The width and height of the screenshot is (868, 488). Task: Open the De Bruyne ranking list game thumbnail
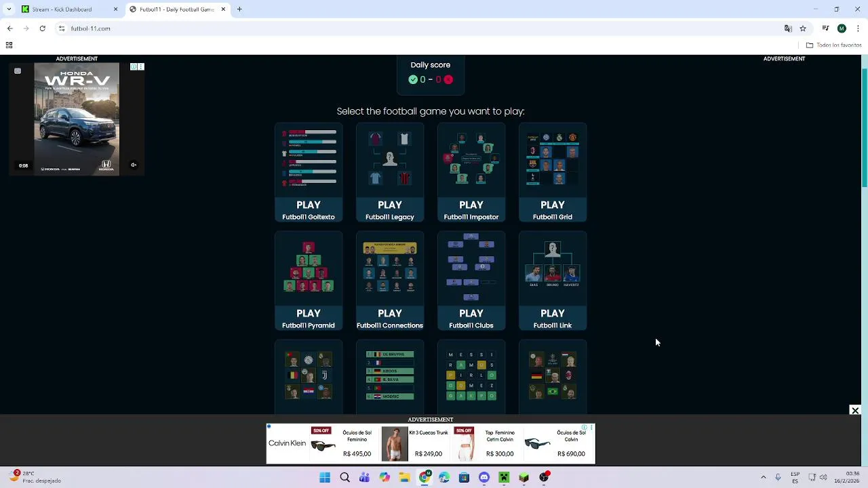pyautogui.click(x=390, y=377)
